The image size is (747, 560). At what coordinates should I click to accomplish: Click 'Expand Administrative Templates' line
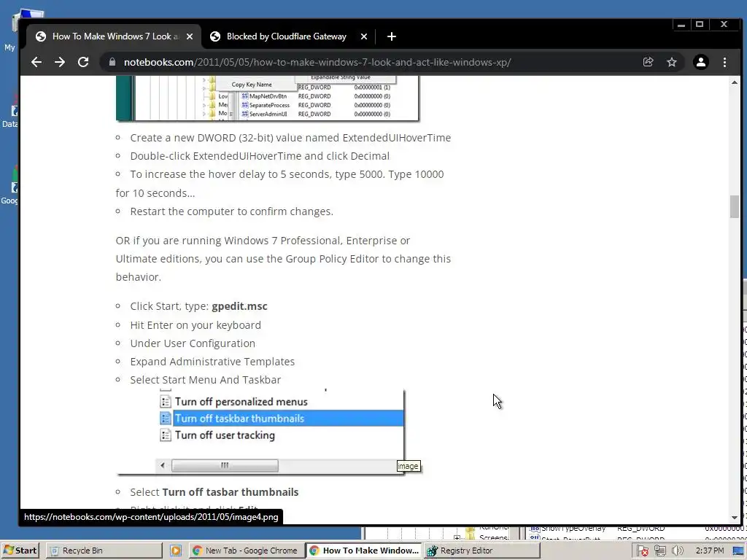pos(212,362)
